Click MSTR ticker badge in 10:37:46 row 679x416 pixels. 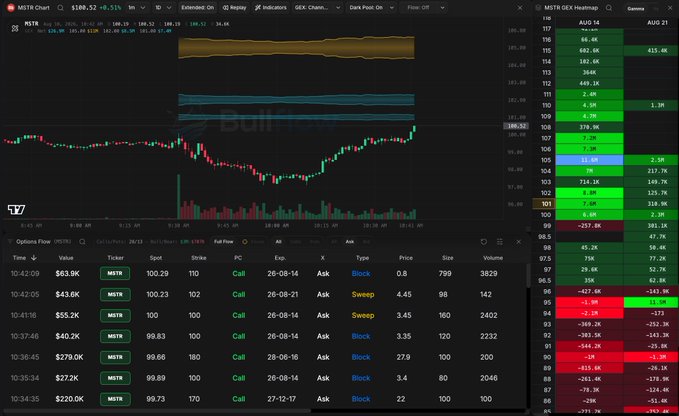tap(115, 336)
